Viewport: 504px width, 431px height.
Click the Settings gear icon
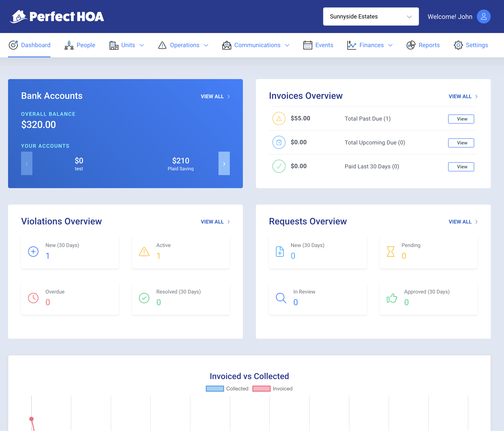pos(458,45)
